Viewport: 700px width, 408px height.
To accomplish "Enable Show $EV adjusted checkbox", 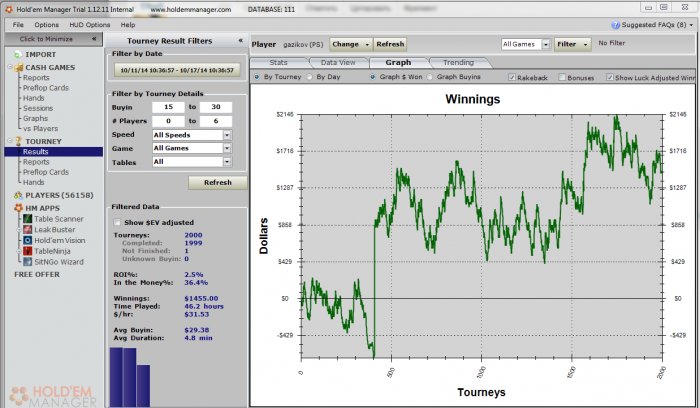I will click(x=117, y=222).
